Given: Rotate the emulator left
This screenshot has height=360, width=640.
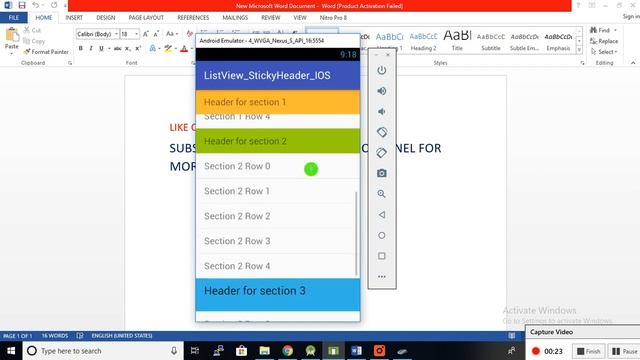Looking at the screenshot, I should [382, 132].
